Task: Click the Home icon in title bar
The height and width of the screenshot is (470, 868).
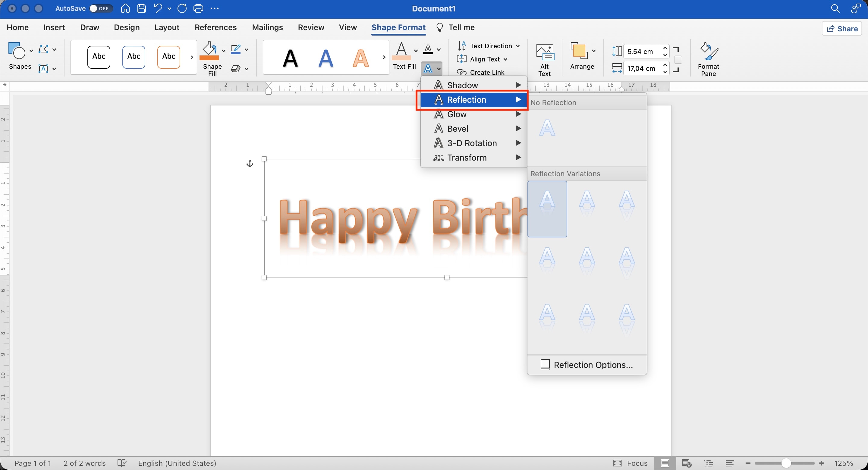Action: click(125, 8)
